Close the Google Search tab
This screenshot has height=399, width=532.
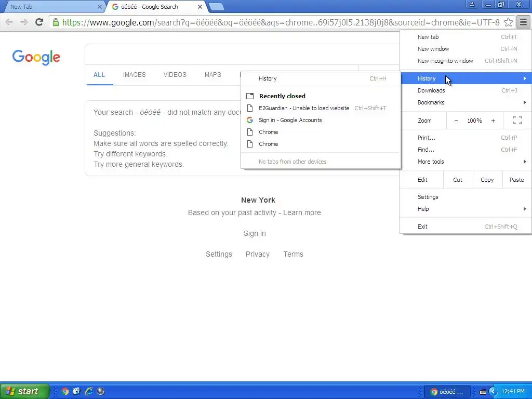(200, 6)
